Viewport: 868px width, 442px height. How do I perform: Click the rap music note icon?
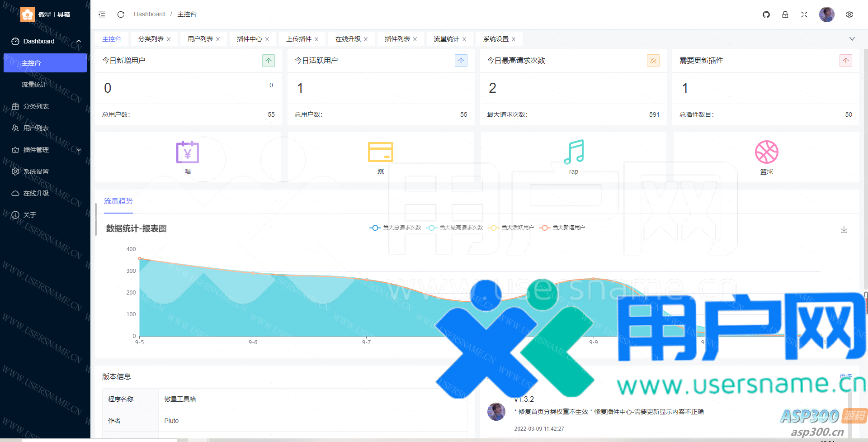pos(574,152)
